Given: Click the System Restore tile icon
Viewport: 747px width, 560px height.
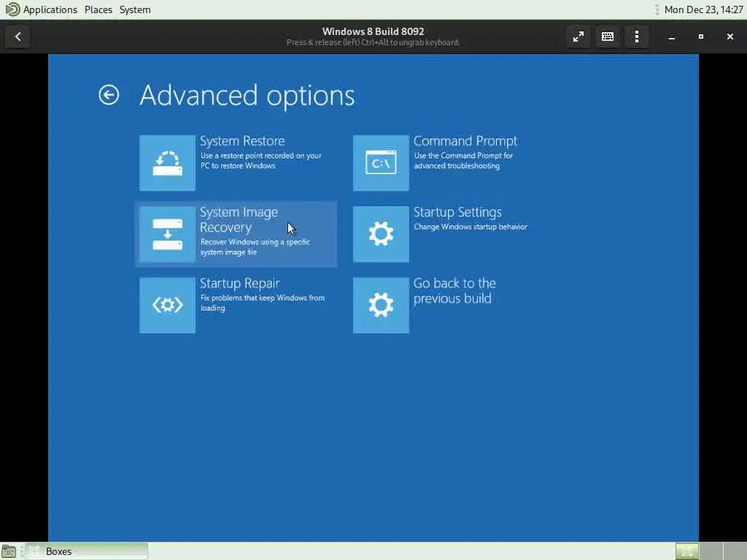Looking at the screenshot, I should pyautogui.click(x=167, y=163).
